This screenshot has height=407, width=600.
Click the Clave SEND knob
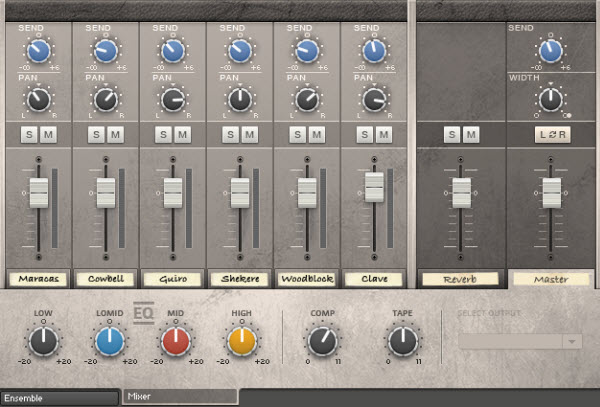tap(374, 51)
